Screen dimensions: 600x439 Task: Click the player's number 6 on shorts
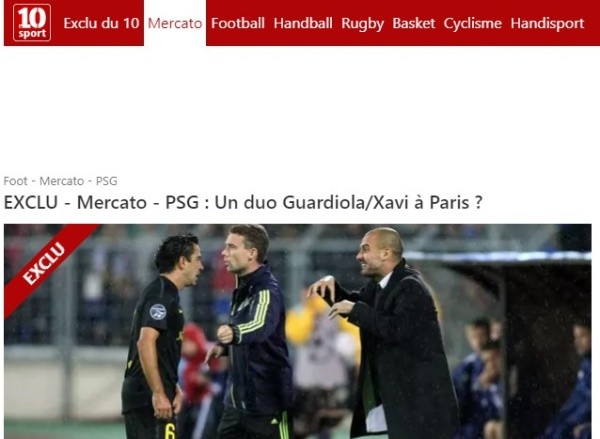[x=170, y=431]
